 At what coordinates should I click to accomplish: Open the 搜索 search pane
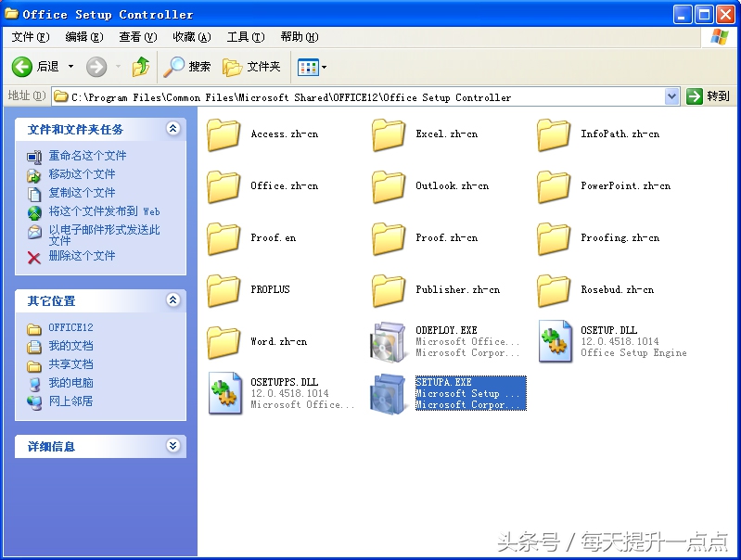[186, 67]
